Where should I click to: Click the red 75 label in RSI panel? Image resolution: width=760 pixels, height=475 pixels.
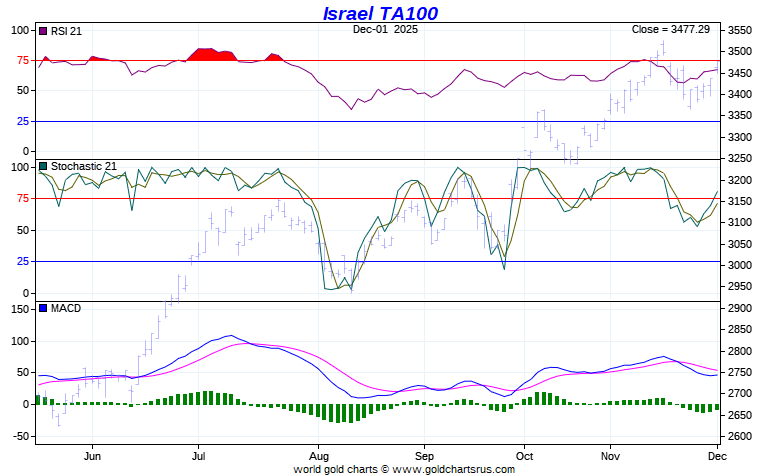point(23,61)
